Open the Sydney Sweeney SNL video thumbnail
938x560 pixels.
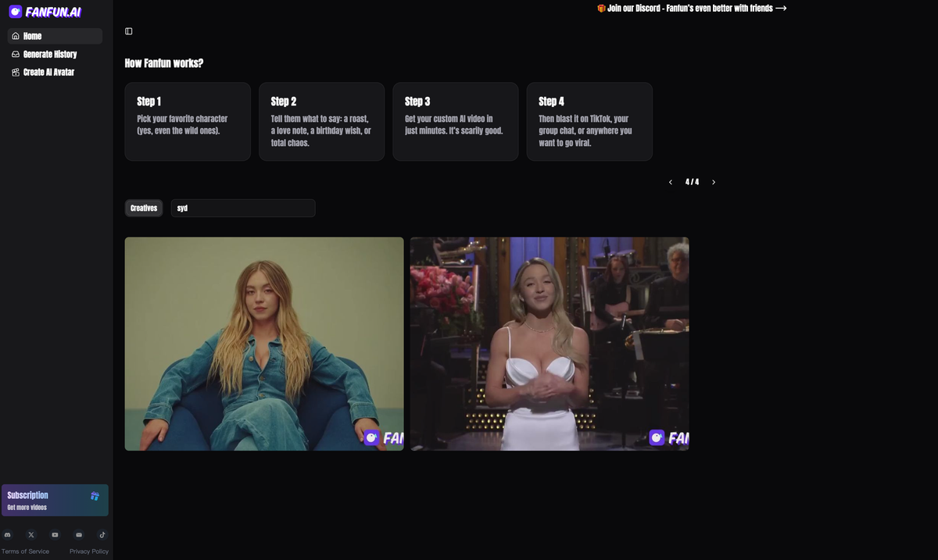(x=549, y=344)
